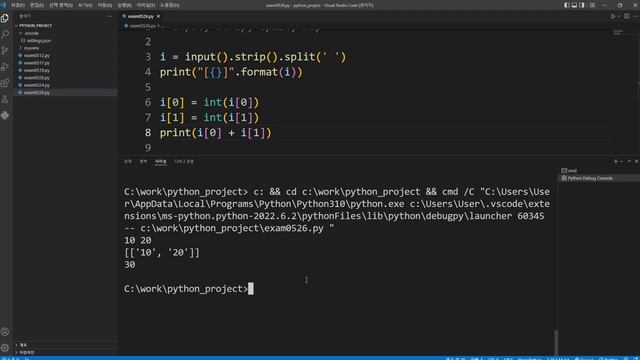Select the exam0526.py editor tab

coord(140,16)
